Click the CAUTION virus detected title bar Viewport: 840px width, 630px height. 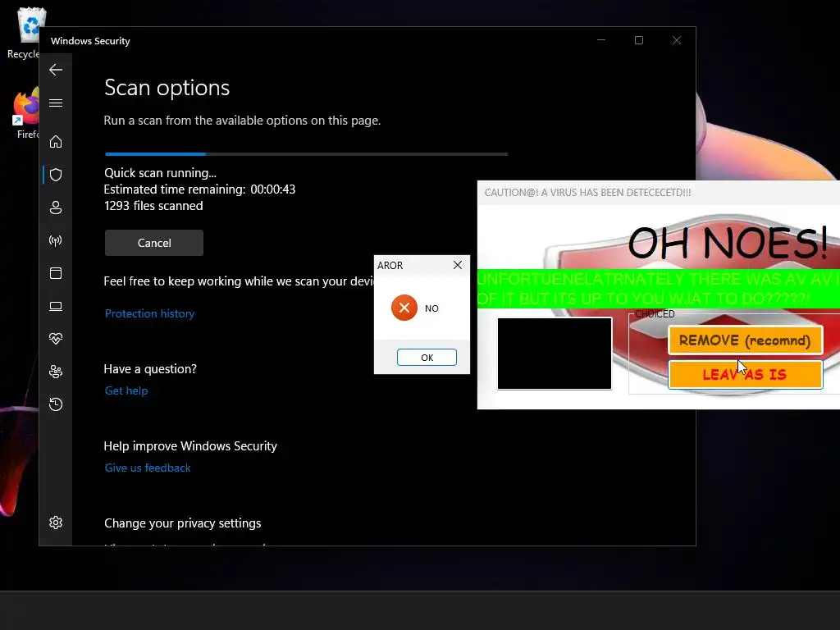659,192
